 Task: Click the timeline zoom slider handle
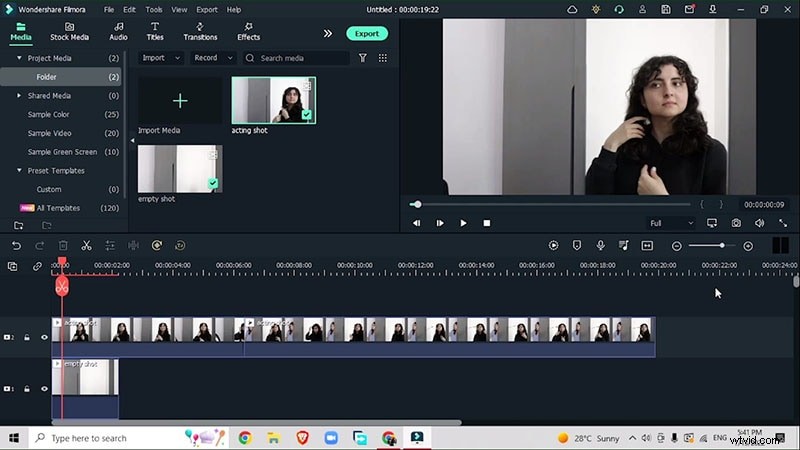tap(722, 246)
